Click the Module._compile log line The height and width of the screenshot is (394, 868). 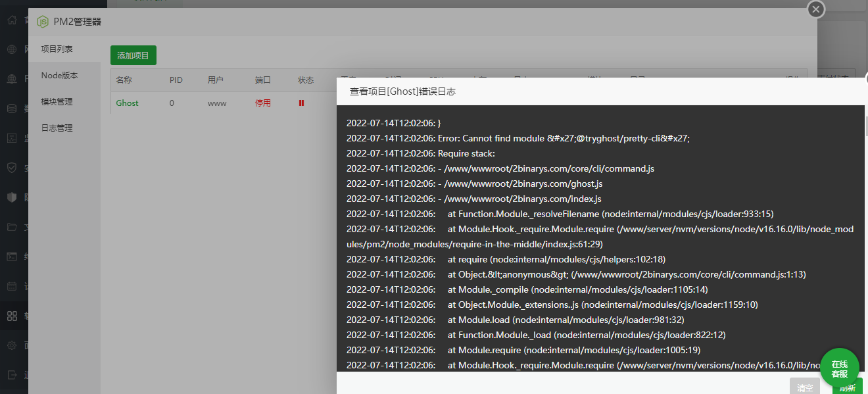tap(527, 289)
